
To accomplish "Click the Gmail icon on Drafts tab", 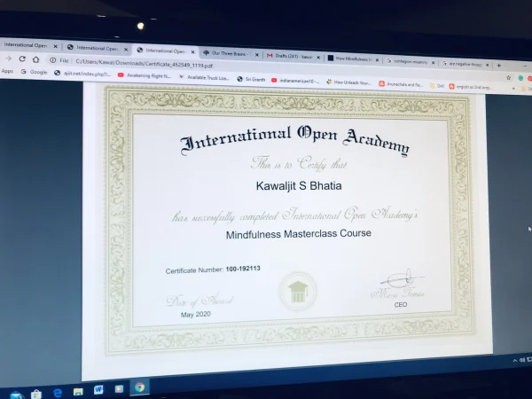I will (x=270, y=55).
